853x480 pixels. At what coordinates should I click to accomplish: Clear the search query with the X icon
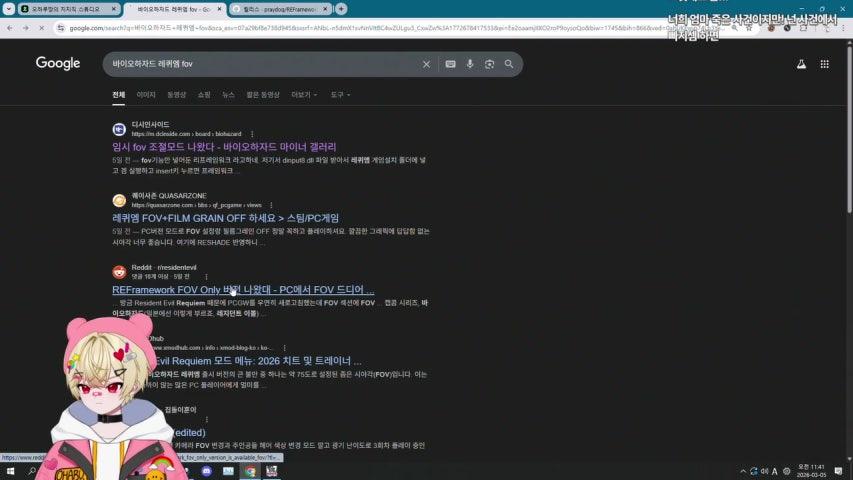pos(426,64)
